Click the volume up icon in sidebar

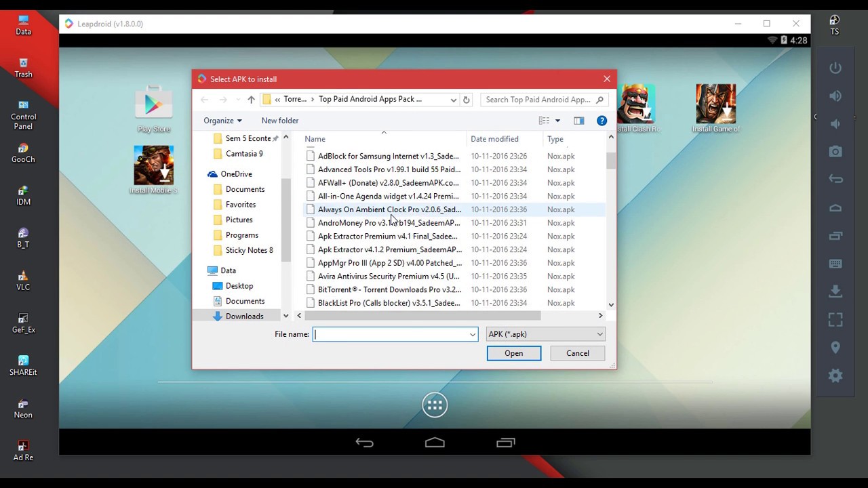tap(835, 96)
